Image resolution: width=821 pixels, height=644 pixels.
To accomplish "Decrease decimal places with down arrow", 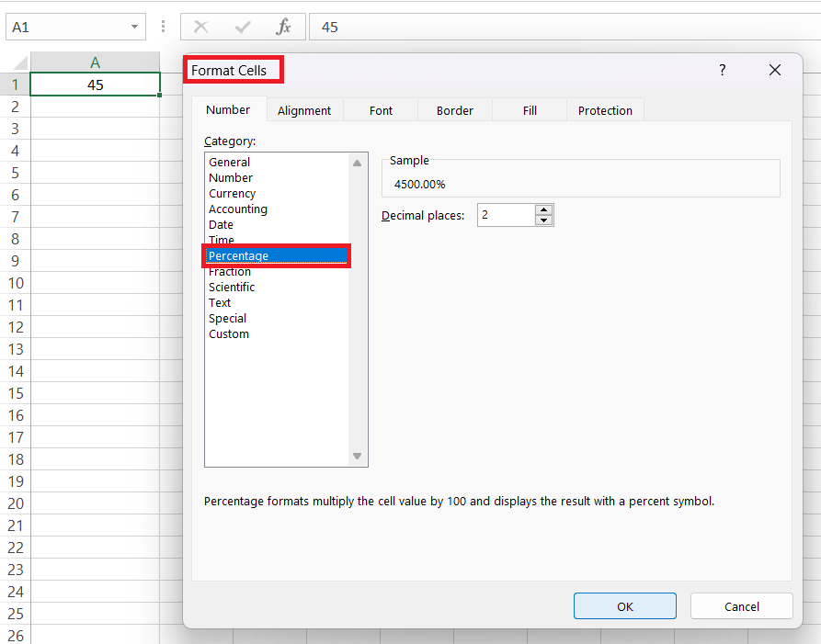I will click(544, 220).
